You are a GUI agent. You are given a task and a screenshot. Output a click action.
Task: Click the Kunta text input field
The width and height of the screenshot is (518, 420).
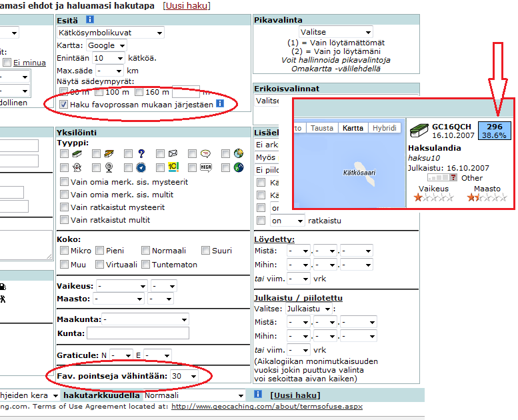(x=137, y=333)
